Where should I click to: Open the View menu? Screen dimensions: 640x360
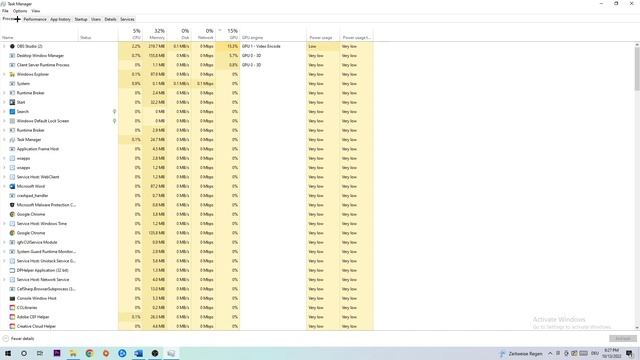point(36,11)
